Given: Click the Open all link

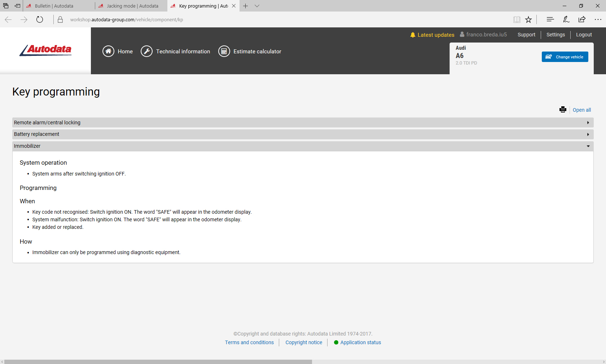Looking at the screenshot, I should point(581,110).
